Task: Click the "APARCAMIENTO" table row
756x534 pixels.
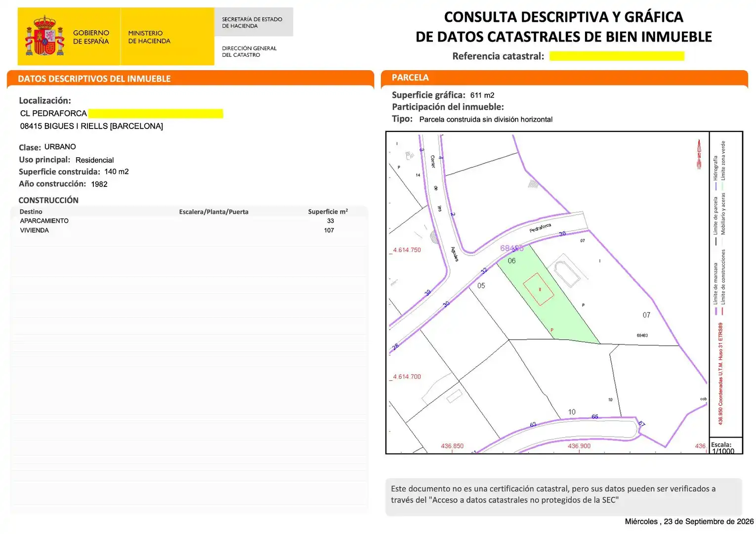Action: pyautogui.click(x=189, y=221)
